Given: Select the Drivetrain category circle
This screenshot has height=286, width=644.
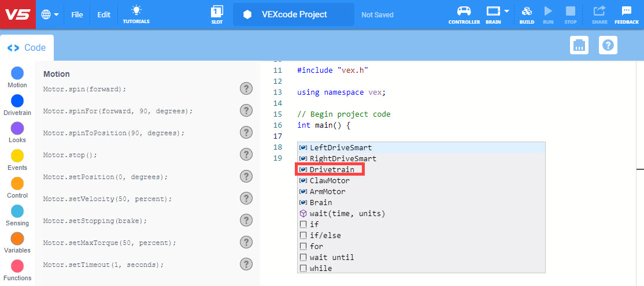Looking at the screenshot, I should (x=17, y=101).
